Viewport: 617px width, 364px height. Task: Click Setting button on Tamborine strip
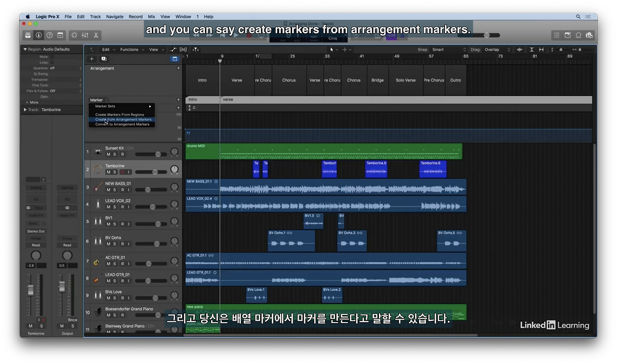coord(36,188)
